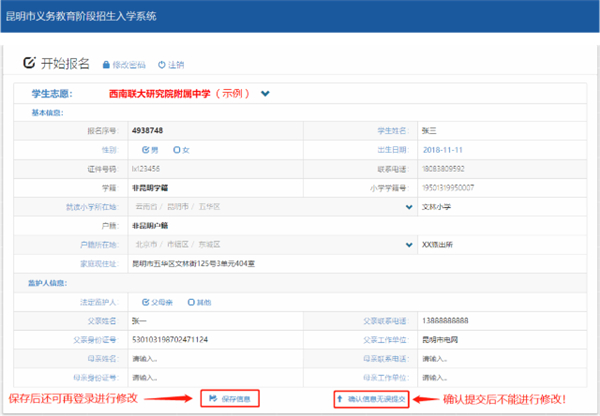Click the lock icon beside 修改密码
Viewport: 600px width, 416px height.
(107, 64)
